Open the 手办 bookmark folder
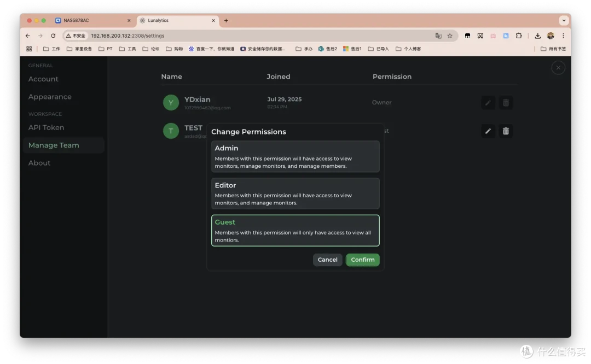591x364 pixels. [304, 49]
